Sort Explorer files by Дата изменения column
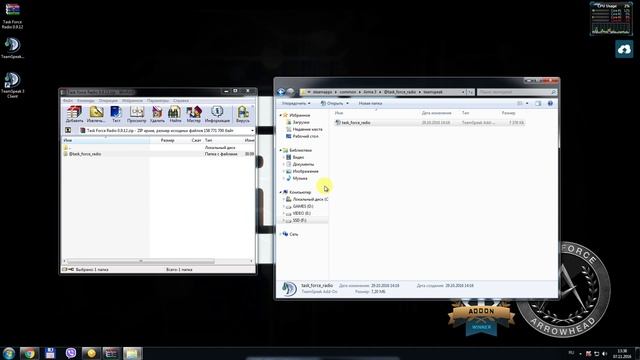Image resolution: width=640 pixels, height=360 pixels. [436, 113]
